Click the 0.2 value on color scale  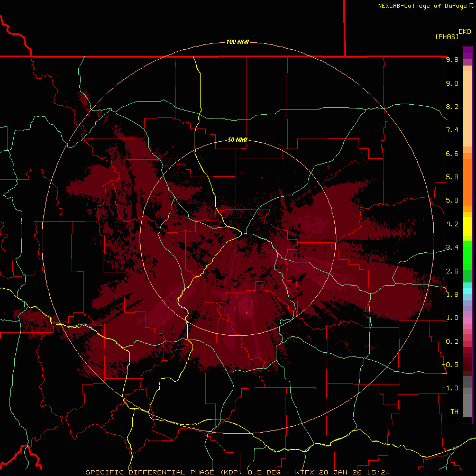point(452,342)
